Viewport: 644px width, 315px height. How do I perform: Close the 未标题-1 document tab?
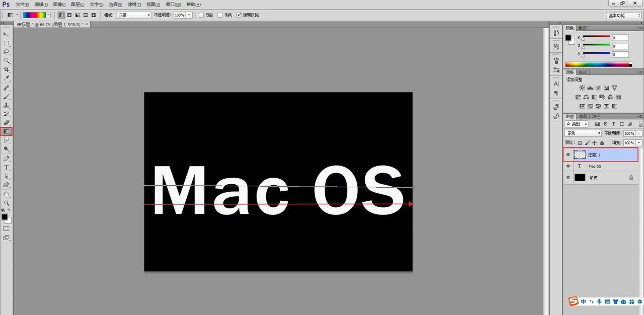point(87,24)
